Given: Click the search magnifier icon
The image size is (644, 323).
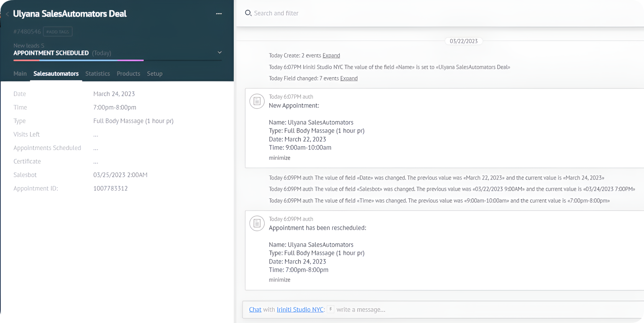Looking at the screenshot, I should [x=248, y=13].
